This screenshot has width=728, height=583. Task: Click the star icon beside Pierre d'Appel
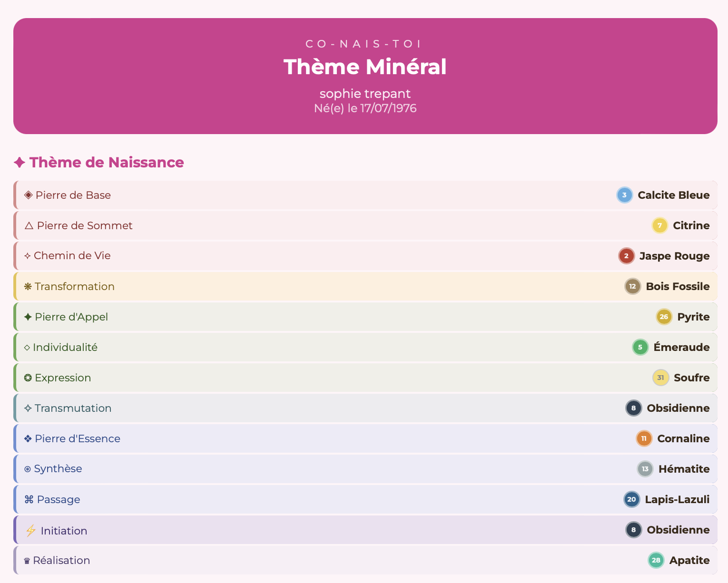[28, 317]
